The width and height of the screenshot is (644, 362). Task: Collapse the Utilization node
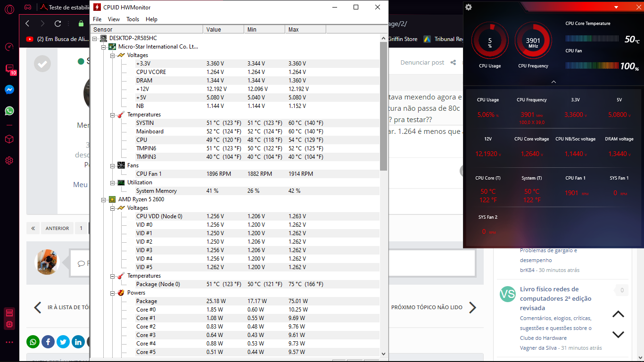(112, 182)
